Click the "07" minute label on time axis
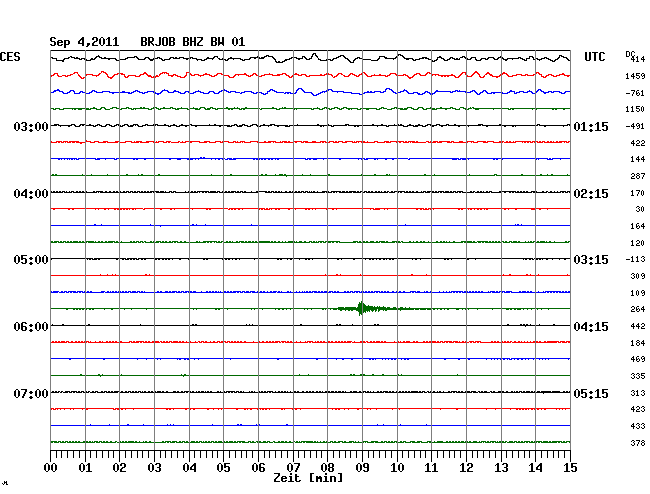 [293, 468]
